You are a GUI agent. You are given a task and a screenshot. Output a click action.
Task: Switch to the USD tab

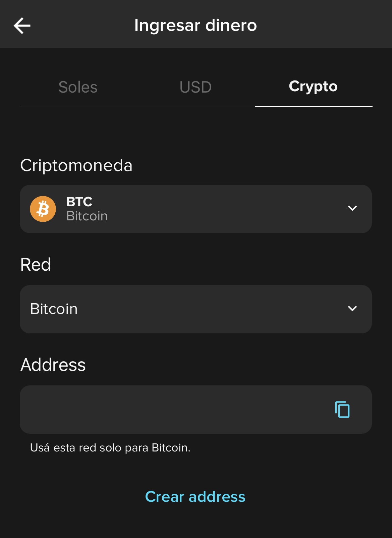coord(195,87)
